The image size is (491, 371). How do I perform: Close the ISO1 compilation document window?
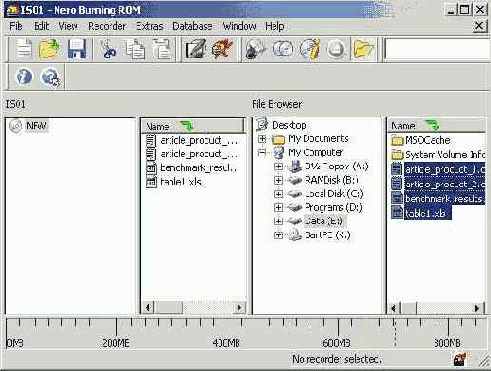coord(479,26)
